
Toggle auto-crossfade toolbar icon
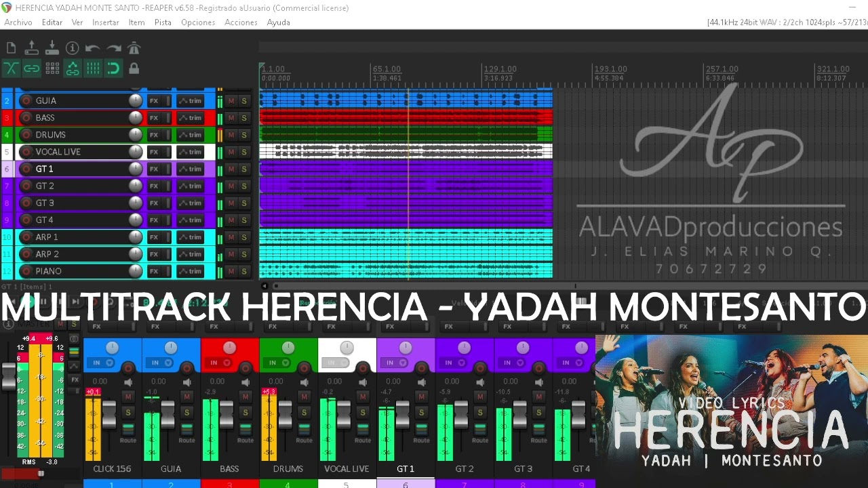11,68
